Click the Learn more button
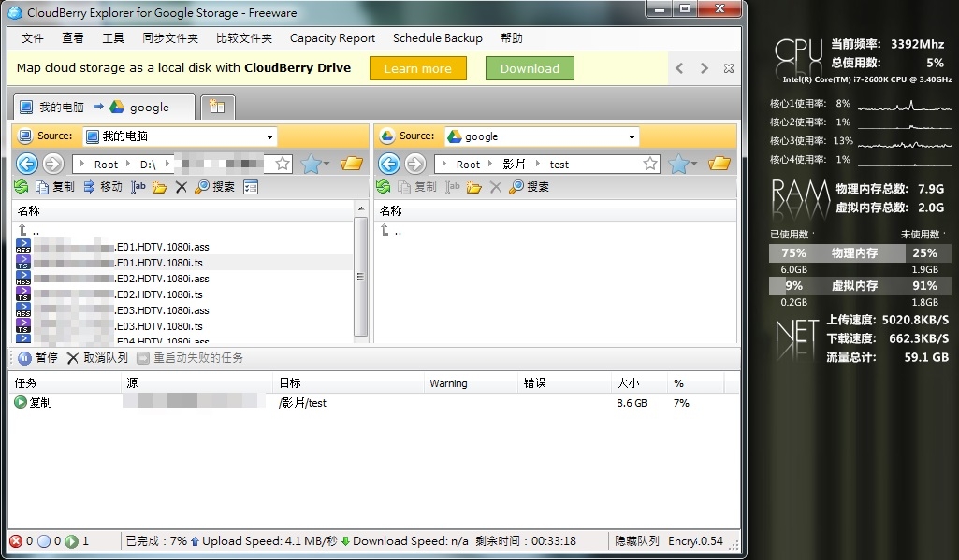 [x=417, y=68]
